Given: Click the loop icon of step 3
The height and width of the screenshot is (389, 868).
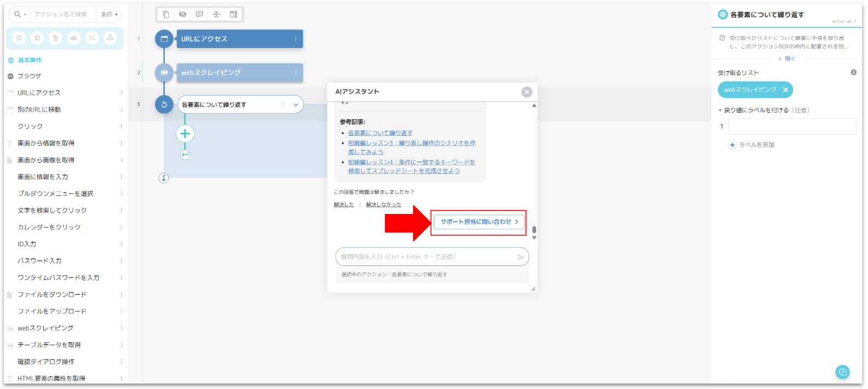Looking at the screenshot, I should pyautogui.click(x=164, y=104).
